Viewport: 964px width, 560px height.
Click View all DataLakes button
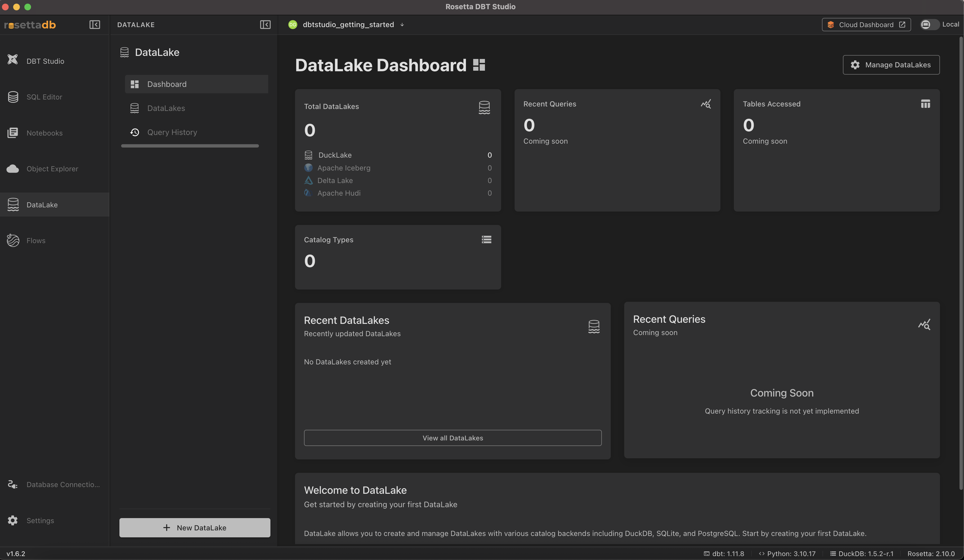tap(452, 438)
